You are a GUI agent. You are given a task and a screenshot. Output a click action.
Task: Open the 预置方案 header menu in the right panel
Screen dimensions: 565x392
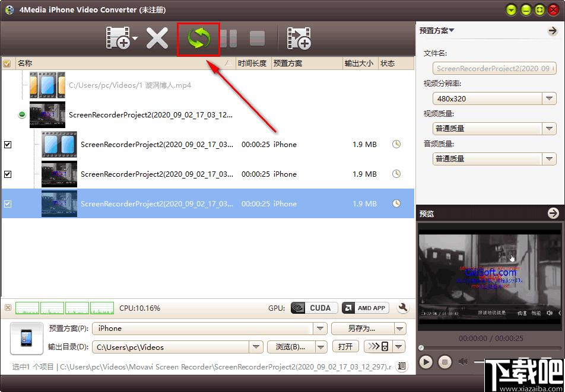coord(437,31)
